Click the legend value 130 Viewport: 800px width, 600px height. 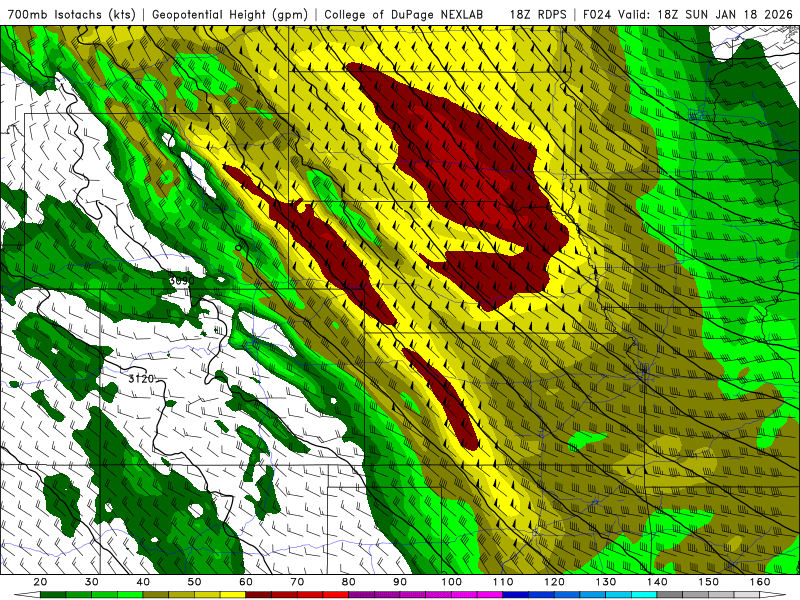click(606, 582)
